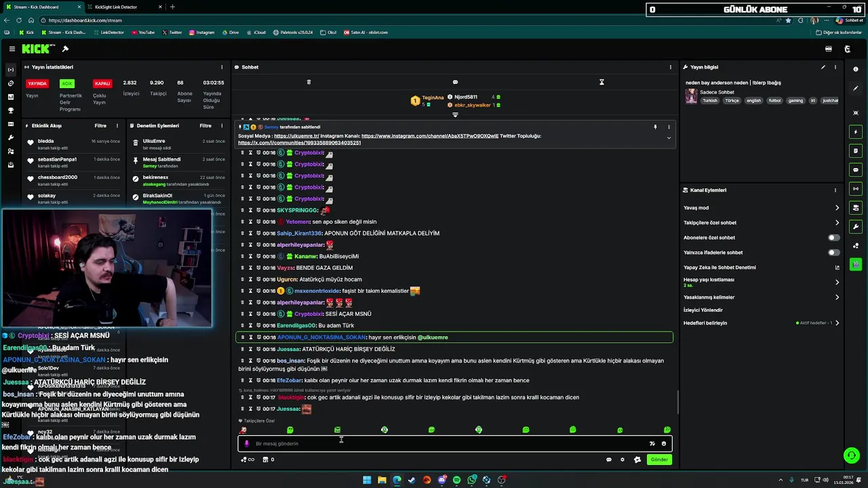Toggle the broadcast stats widget on the right sidebar
The height and width of the screenshot is (488, 868).
[856, 188]
